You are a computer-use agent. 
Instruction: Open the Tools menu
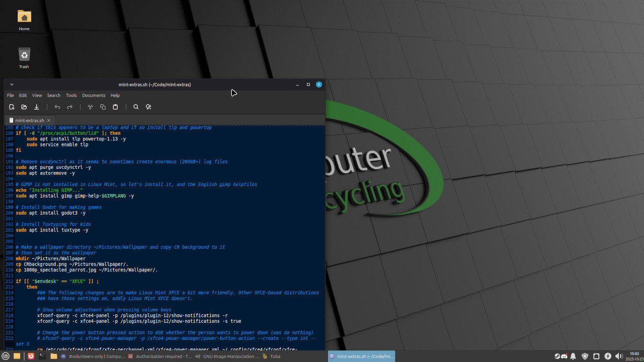pos(71,96)
